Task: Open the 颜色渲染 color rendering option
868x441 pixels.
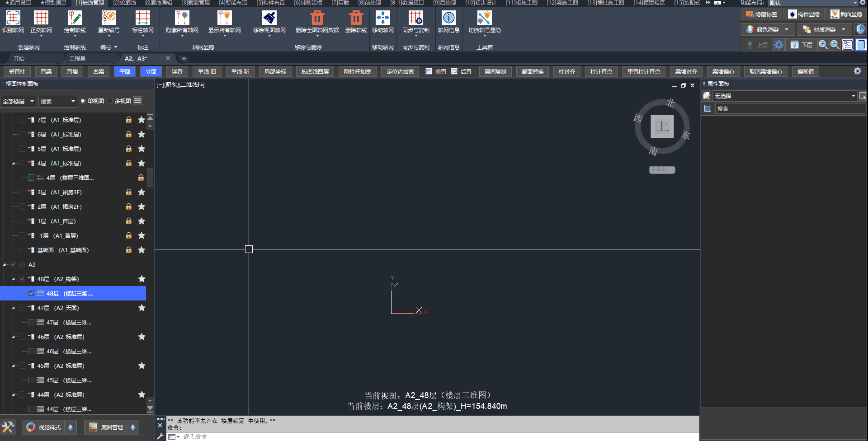Action: 767,29
